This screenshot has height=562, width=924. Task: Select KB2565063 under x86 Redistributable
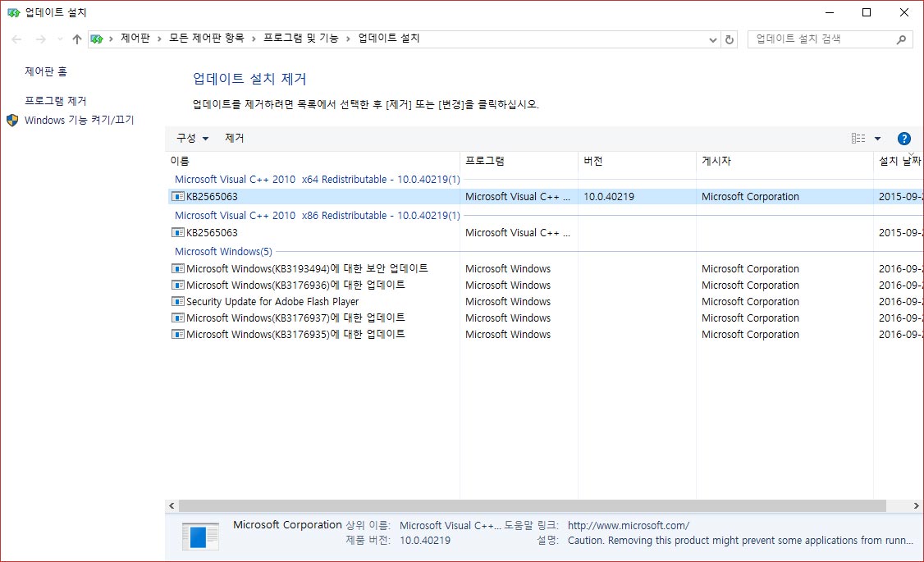pos(545,233)
